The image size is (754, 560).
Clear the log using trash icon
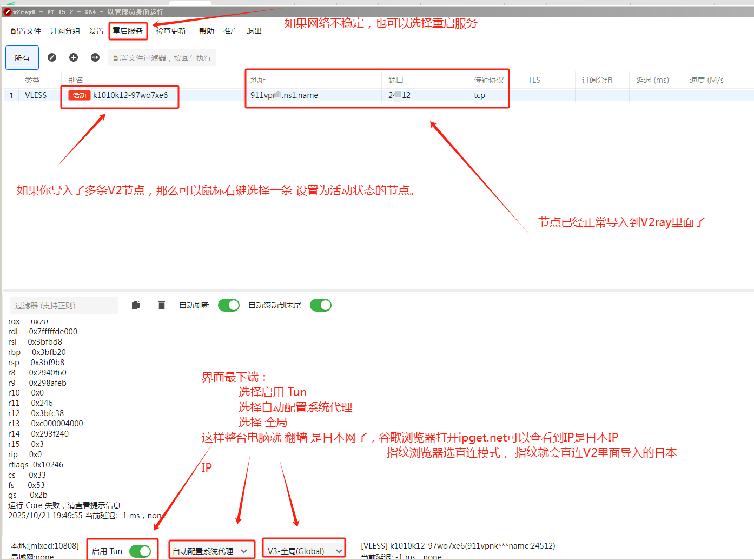point(161,305)
